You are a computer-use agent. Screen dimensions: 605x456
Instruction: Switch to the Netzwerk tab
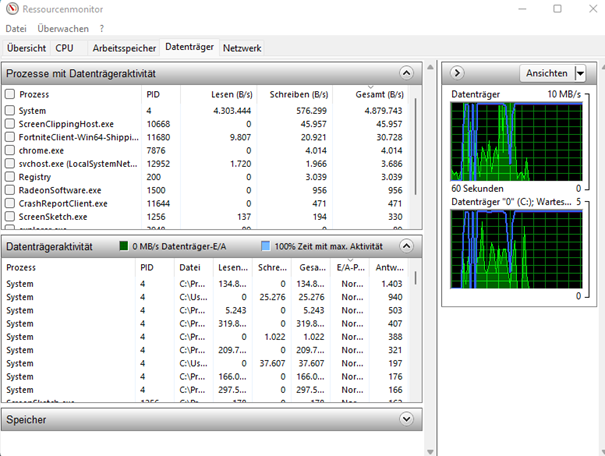242,48
